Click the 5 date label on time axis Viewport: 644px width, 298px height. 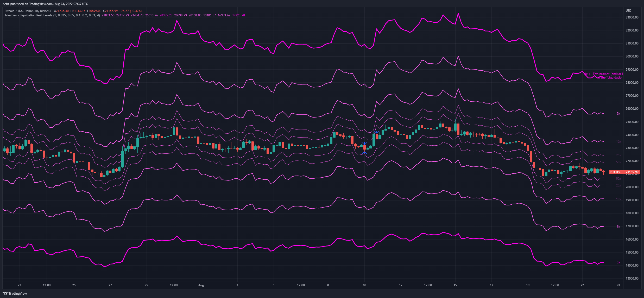pyautogui.click(x=274, y=285)
